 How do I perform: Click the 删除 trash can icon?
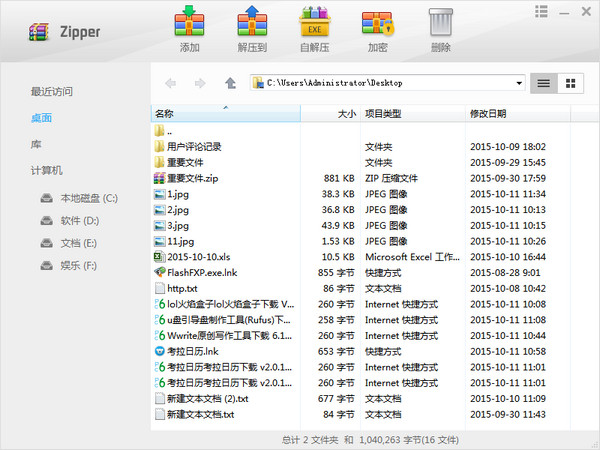[441, 22]
